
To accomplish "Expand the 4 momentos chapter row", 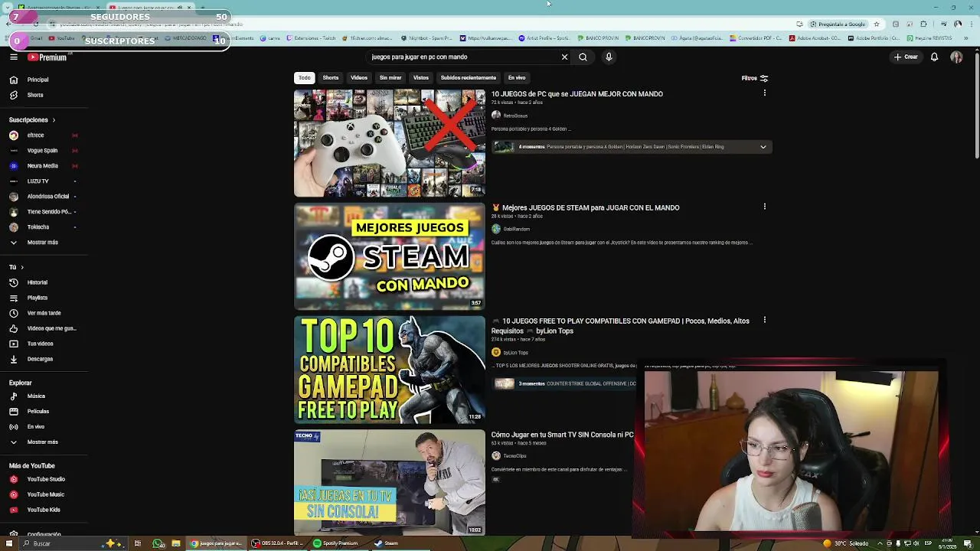I will coord(631,147).
